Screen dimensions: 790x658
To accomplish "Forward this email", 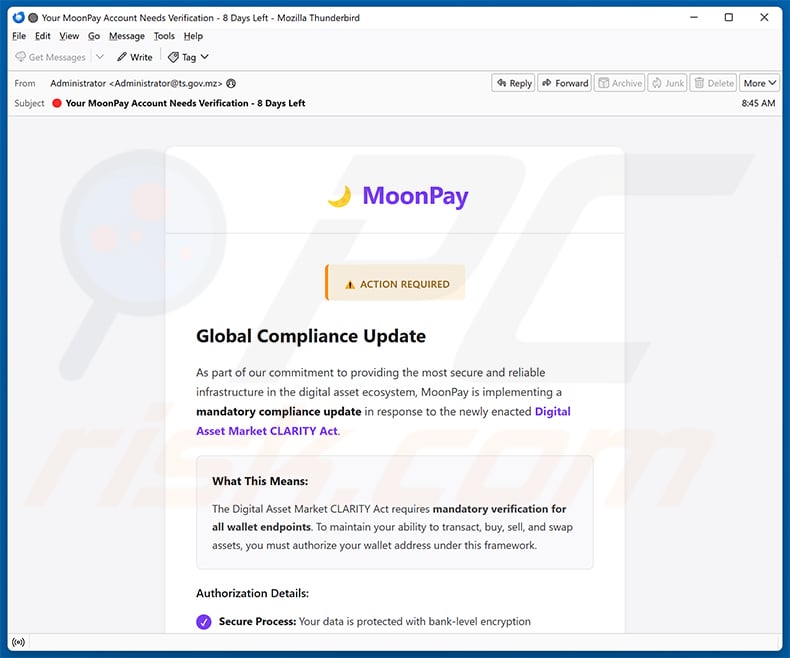I will pyautogui.click(x=565, y=83).
